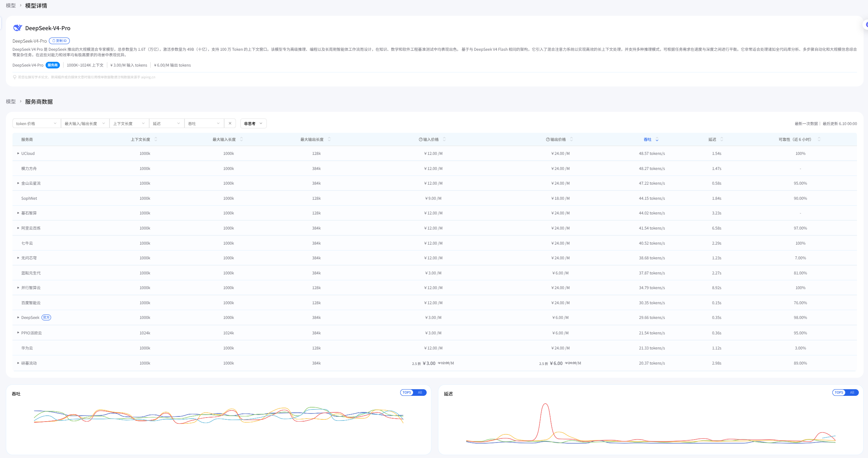Expand the 基石智算 provider row

tap(18, 213)
